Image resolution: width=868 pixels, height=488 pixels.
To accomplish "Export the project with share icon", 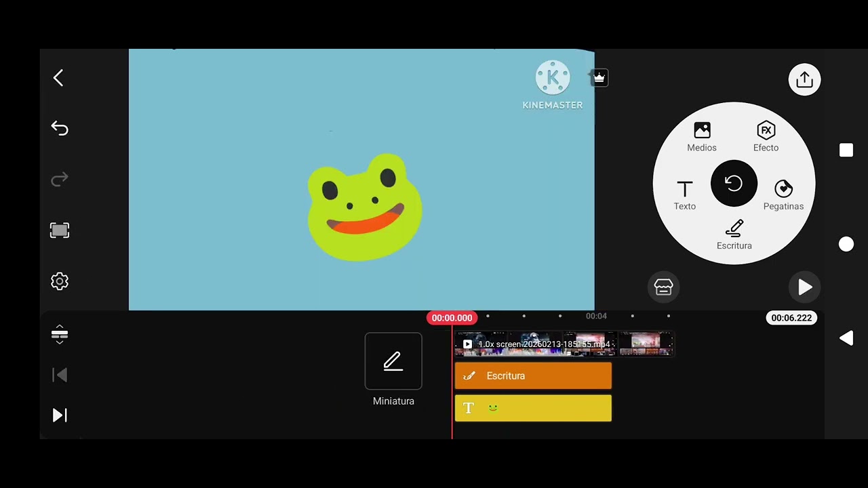I will (x=804, y=79).
